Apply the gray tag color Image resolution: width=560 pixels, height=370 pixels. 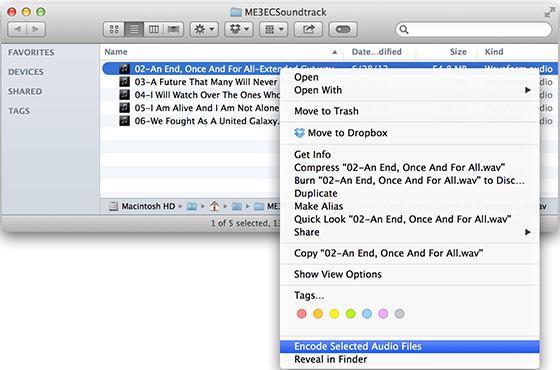coord(400,314)
